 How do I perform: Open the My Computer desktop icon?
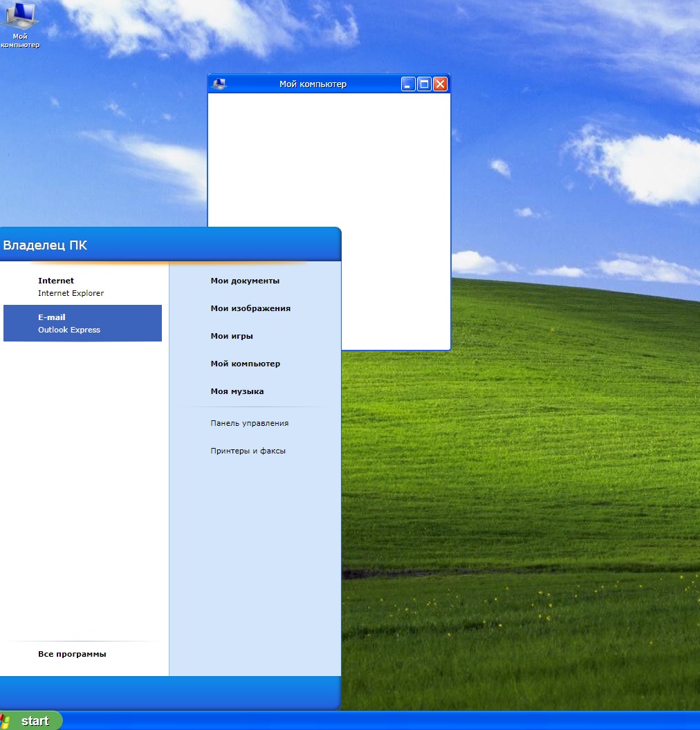[20, 25]
